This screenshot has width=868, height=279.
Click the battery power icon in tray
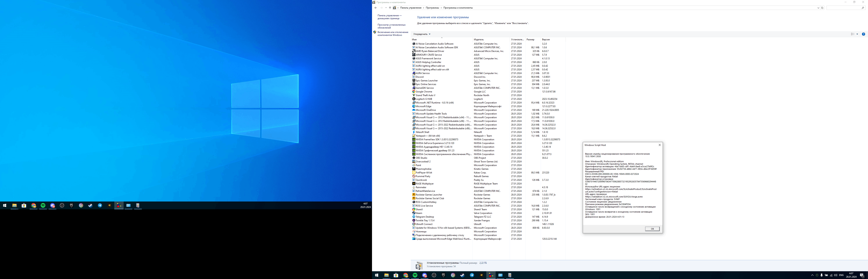(x=826, y=275)
